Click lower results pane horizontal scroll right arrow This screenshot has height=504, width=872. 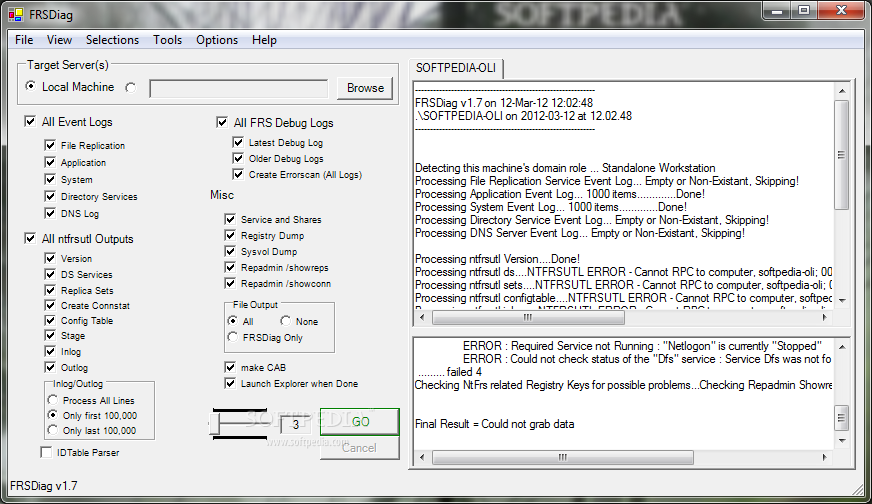(824, 457)
